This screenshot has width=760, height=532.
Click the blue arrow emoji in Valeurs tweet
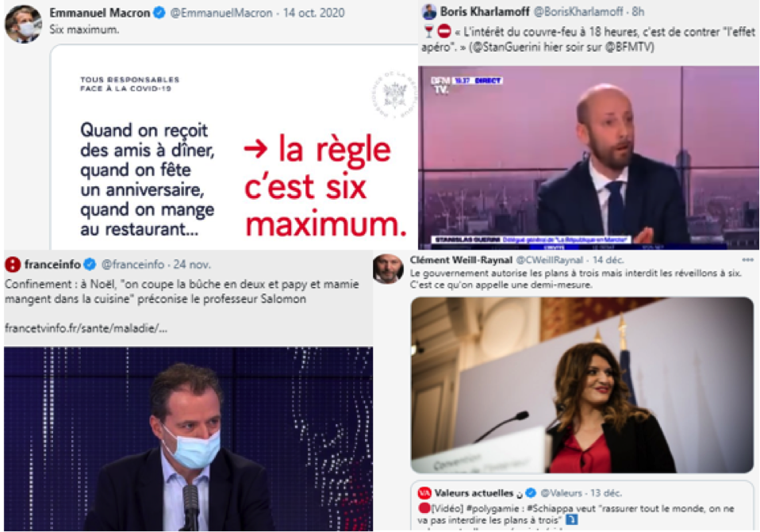pyautogui.click(x=572, y=520)
